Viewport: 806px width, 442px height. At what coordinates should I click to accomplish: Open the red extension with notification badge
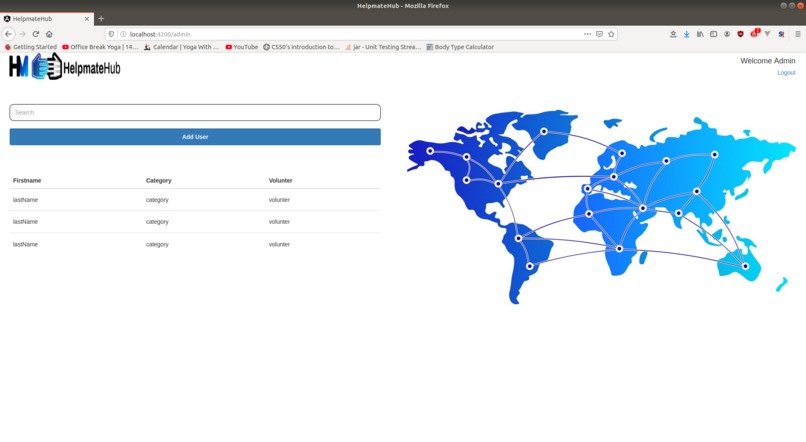coord(754,33)
